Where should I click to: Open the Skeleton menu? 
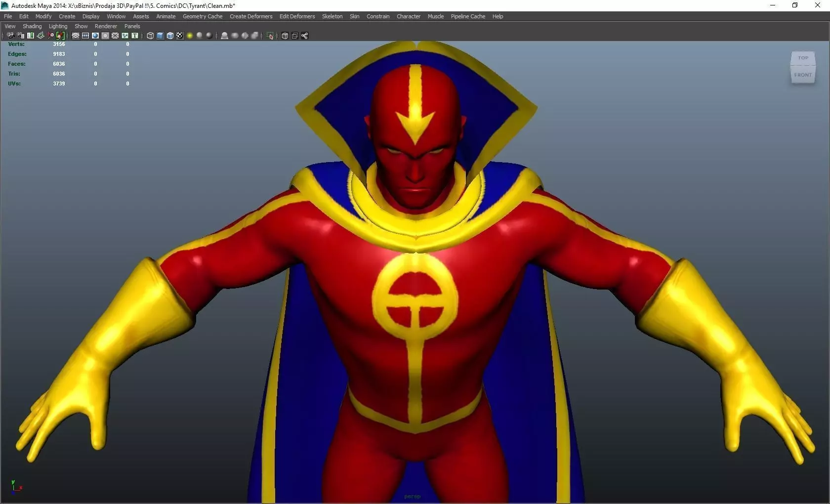[x=332, y=16]
